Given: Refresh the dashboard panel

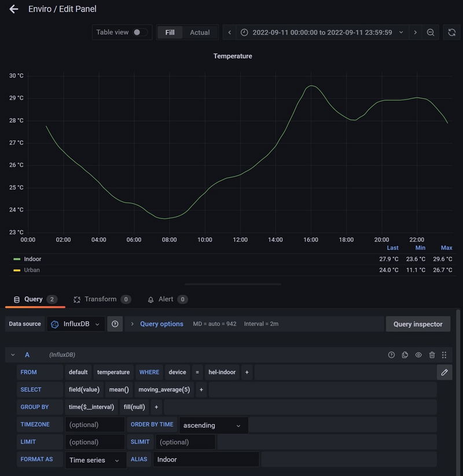Looking at the screenshot, I should [x=452, y=32].
